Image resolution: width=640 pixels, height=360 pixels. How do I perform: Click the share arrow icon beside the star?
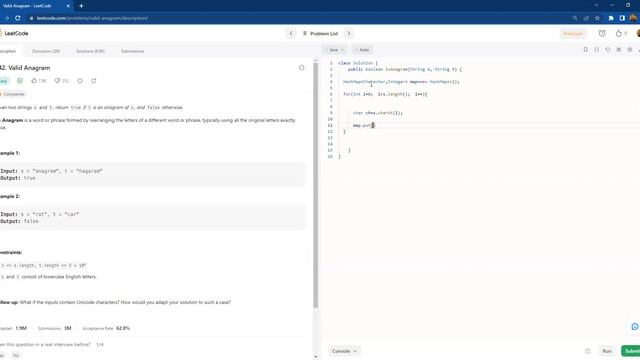point(93,81)
